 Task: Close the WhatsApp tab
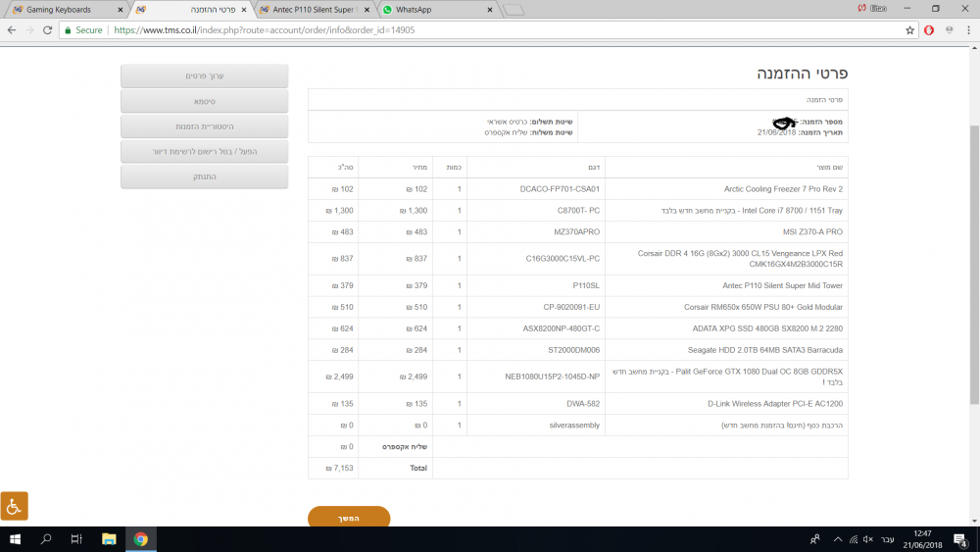[489, 10]
